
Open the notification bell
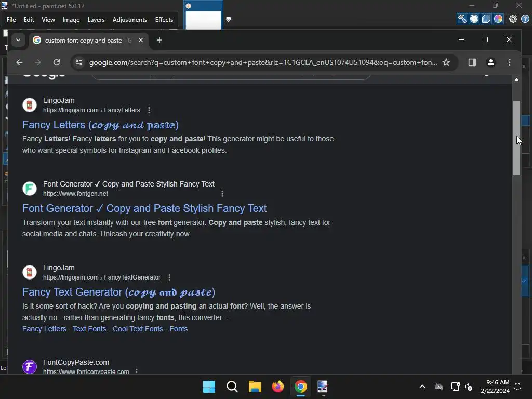click(x=518, y=387)
